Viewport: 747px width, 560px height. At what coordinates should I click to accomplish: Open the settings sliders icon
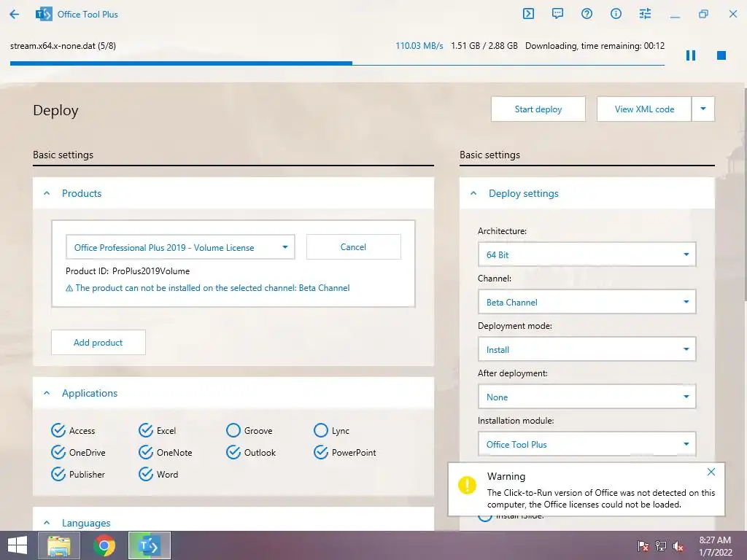(645, 13)
